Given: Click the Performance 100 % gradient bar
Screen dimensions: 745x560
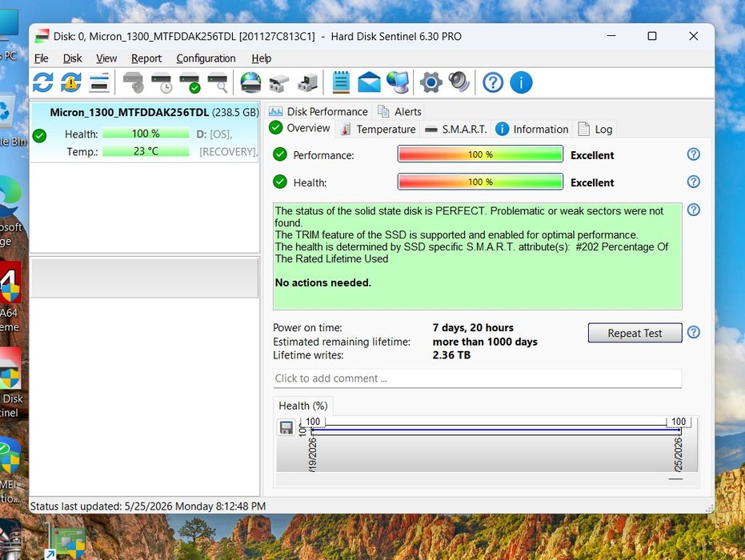Looking at the screenshot, I should click(x=480, y=154).
